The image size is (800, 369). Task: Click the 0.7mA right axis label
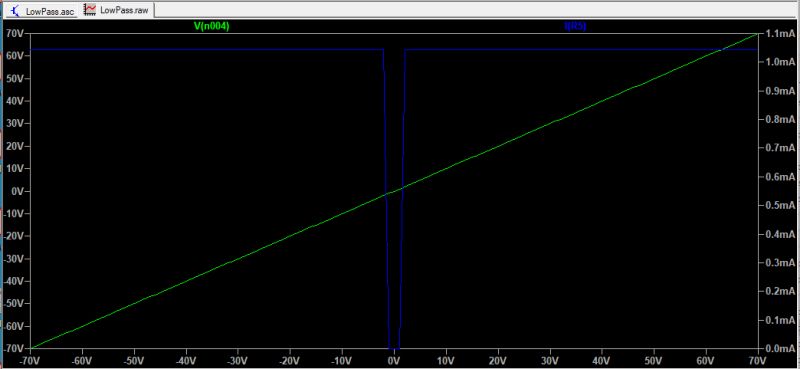coord(779,148)
